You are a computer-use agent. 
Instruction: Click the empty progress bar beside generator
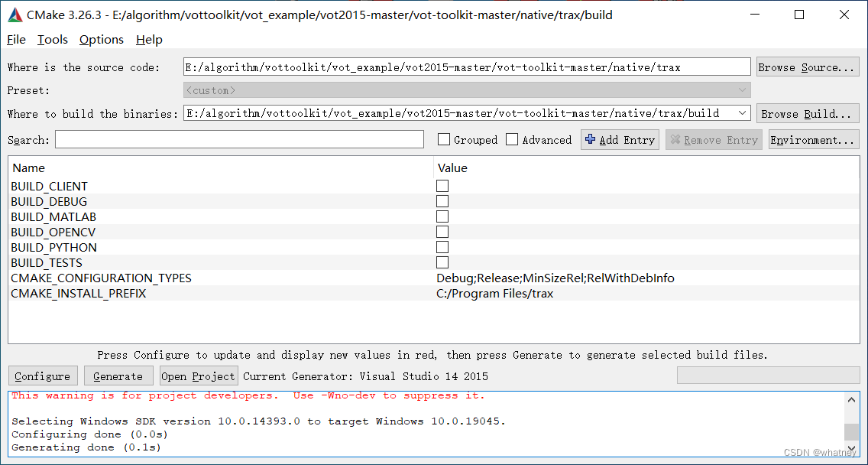tap(769, 376)
